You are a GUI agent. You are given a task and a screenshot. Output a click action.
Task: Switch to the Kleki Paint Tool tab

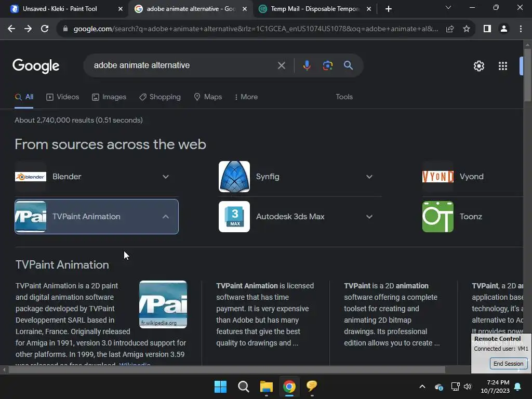tap(60, 9)
